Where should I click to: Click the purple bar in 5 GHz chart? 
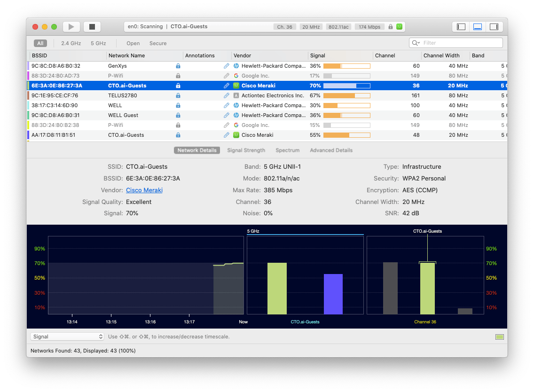[333, 294]
